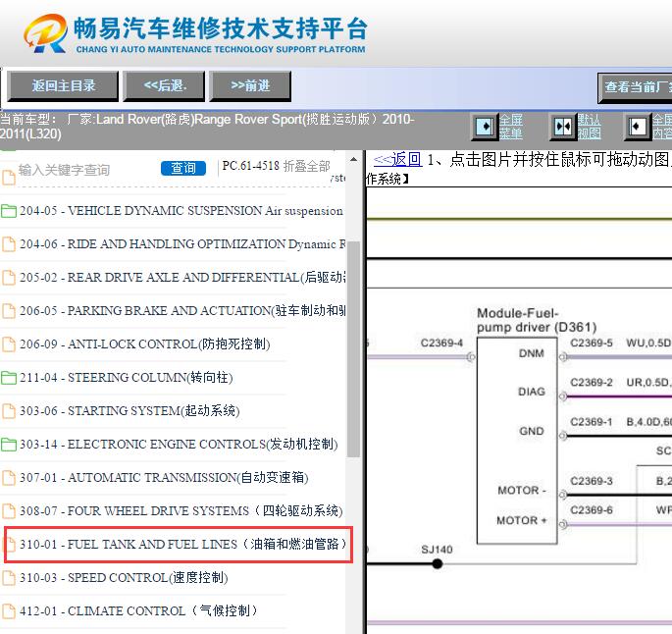The image size is (672, 634).
Task: Click the page icon beside 205-02
Action: (9, 278)
